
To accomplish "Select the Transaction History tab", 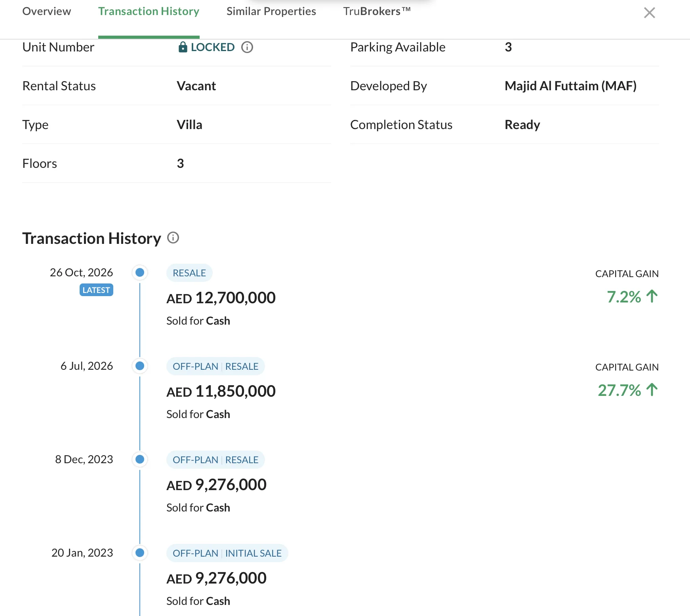I will pyautogui.click(x=149, y=11).
